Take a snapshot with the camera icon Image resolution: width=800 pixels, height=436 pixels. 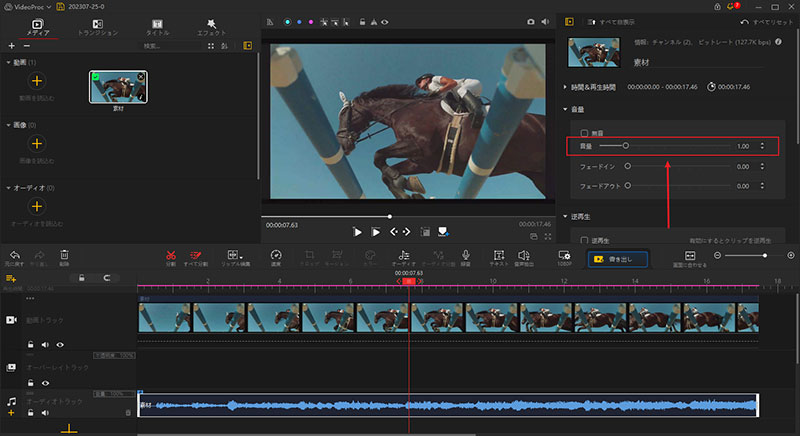(531, 22)
